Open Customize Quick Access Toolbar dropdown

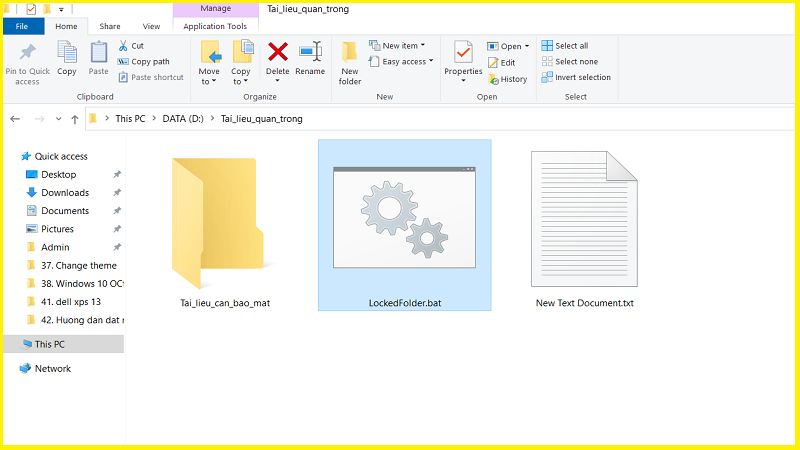click(61, 9)
